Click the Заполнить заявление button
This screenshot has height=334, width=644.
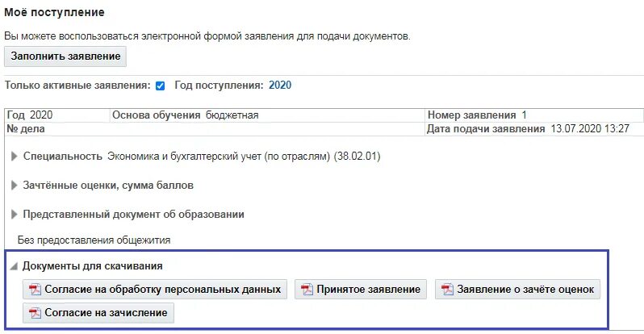[x=65, y=56]
